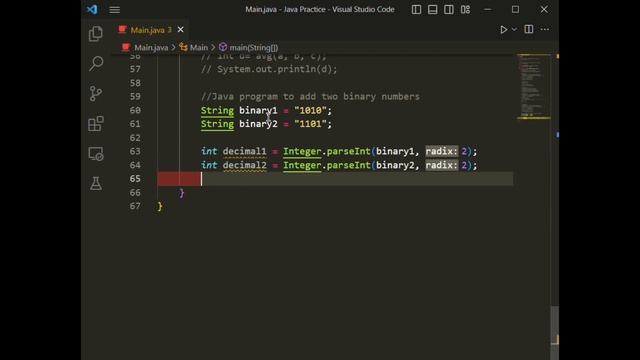Open the Extensions view
640x360 pixels.
click(96, 124)
